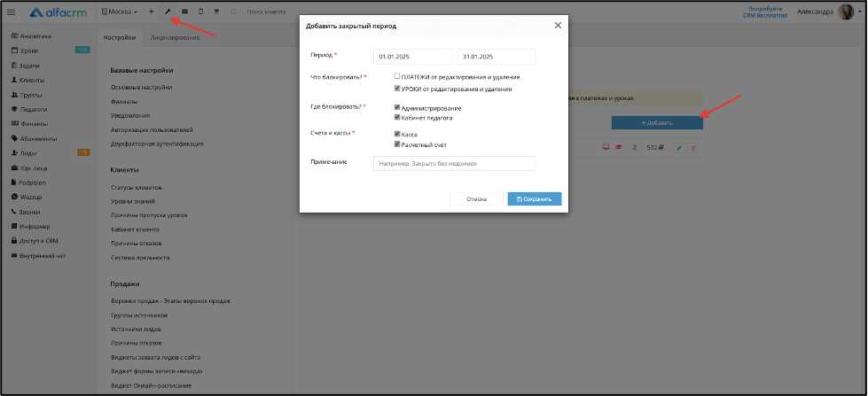Open Внутренний чат in the sidebar
The height and width of the screenshot is (396, 868).
click(x=42, y=256)
